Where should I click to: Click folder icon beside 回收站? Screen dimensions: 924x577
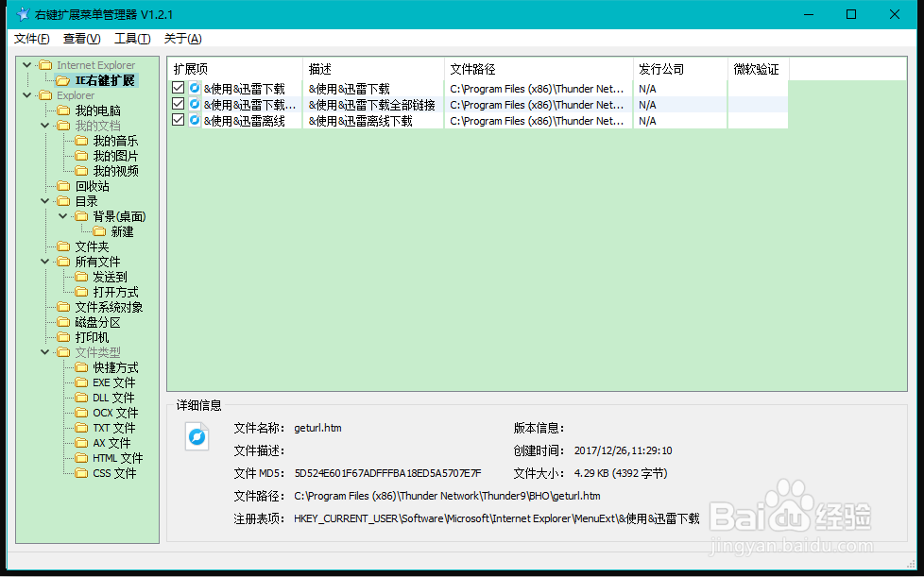[x=63, y=186]
